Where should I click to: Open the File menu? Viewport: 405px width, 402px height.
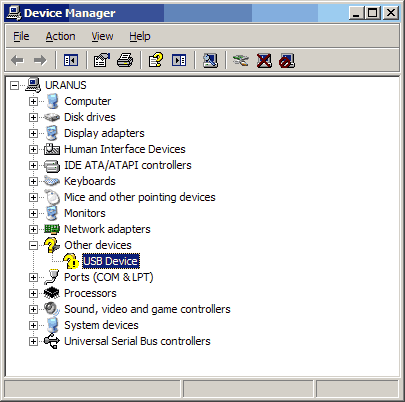tap(21, 36)
